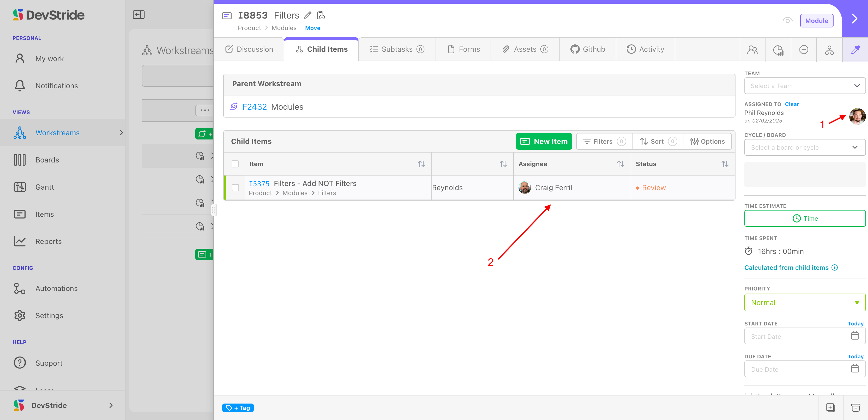Open the Select a Team dropdown
The image size is (868, 420).
click(804, 86)
